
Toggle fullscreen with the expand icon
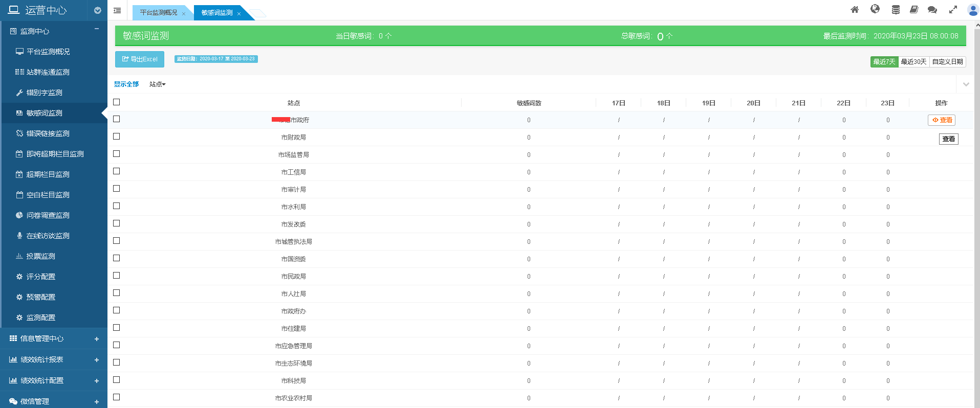click(953, 10)
